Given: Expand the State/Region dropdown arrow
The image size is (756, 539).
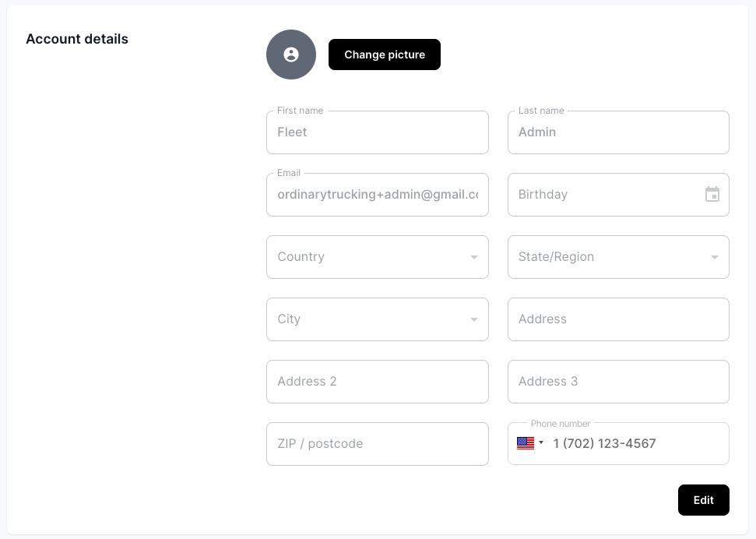Looking at the screenshot, I should (x=715, y=257).
